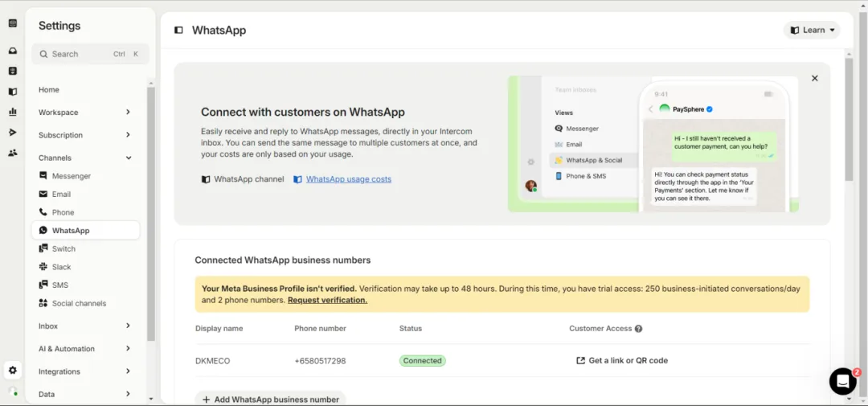Open Outbound paper-plane icon in rail
The image size is (868, 406).
pyautogui.click(x=13, y=132)
